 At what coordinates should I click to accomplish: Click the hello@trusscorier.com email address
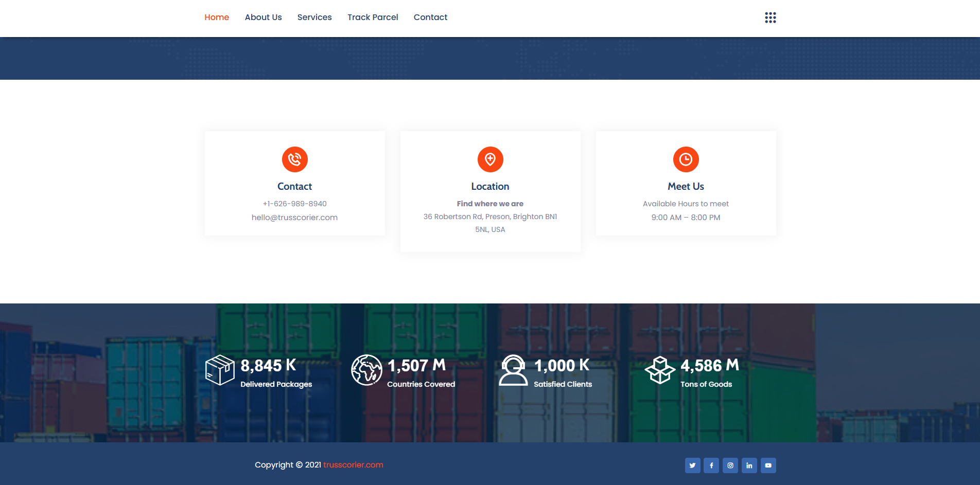click(294, 218)
